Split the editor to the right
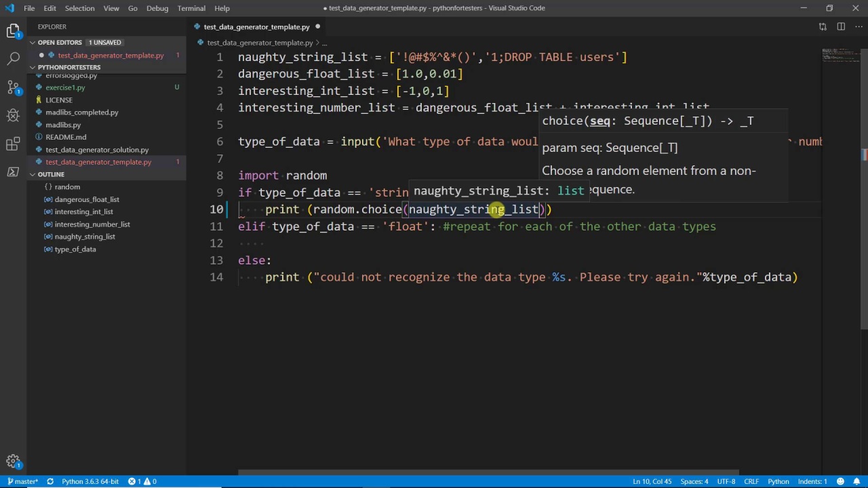The width and height of the screenshot is (868, 488). (x=841, y=27)
